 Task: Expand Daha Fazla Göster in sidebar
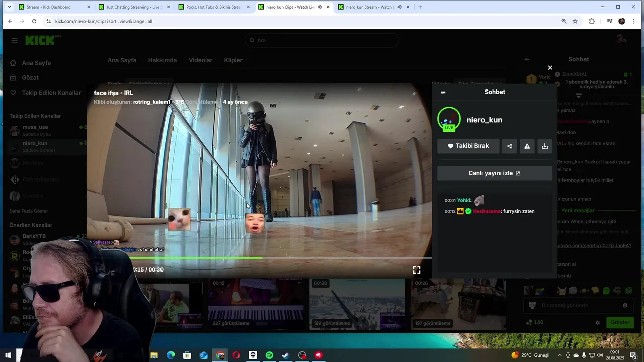click(29, 211)
